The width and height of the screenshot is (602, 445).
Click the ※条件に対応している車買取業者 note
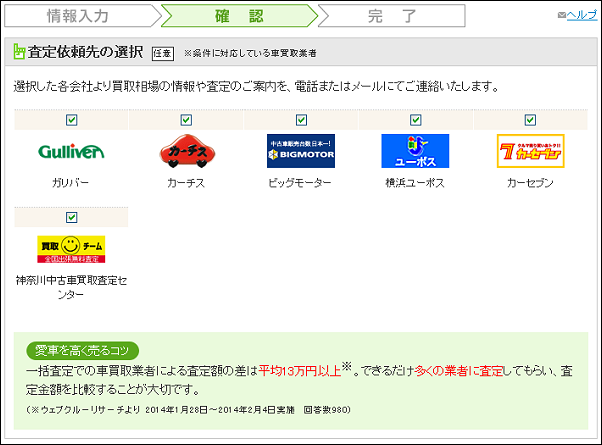point(250,53)
